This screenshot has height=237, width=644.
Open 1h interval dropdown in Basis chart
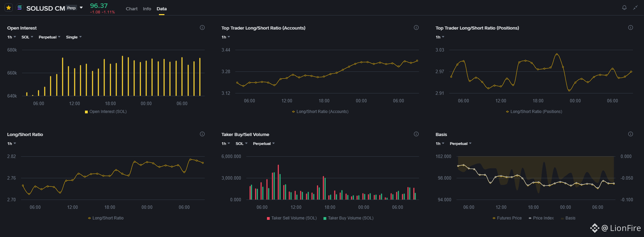pyautogui.click(x=440, y=144)
